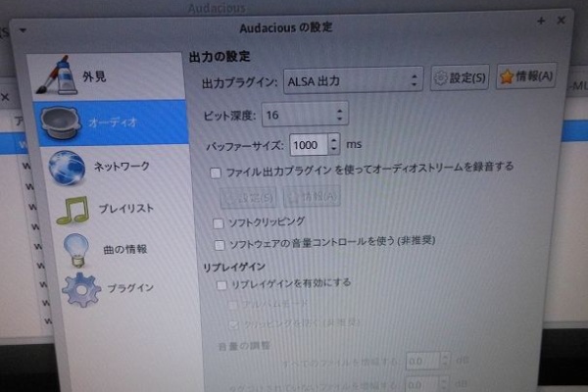Click the first 0.0 dB amplification field
This screenshot has width=588, height=392.
click(423, 361)
